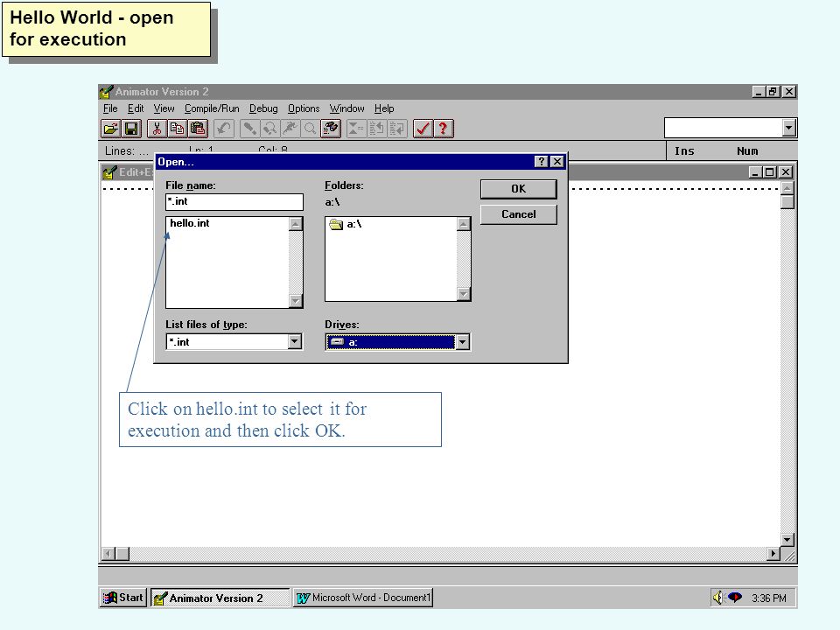Click the greyed footprint-with-magnifier icon
The image size is (840, 630).
click(269, 129)
